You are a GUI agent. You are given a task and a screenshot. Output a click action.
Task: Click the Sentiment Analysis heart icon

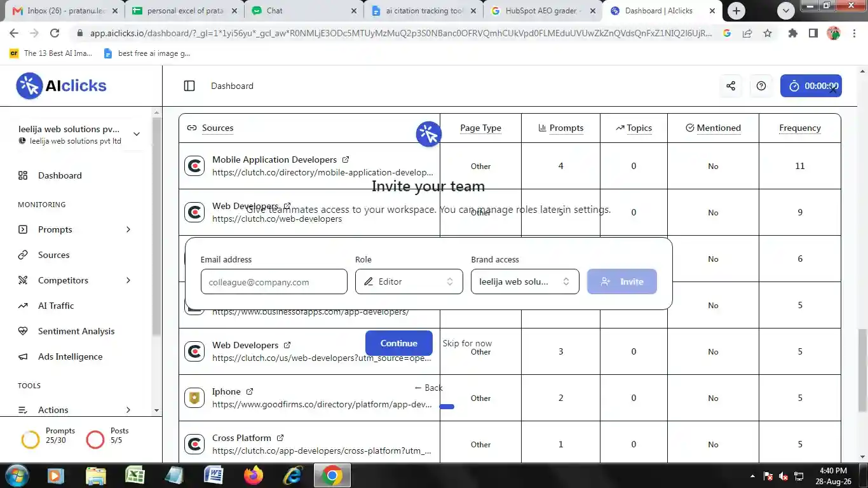coord(23,331)
